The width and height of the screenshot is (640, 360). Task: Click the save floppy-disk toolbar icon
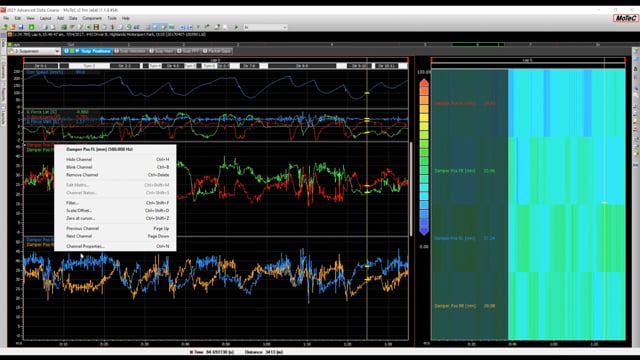click(x=21, y=27)
